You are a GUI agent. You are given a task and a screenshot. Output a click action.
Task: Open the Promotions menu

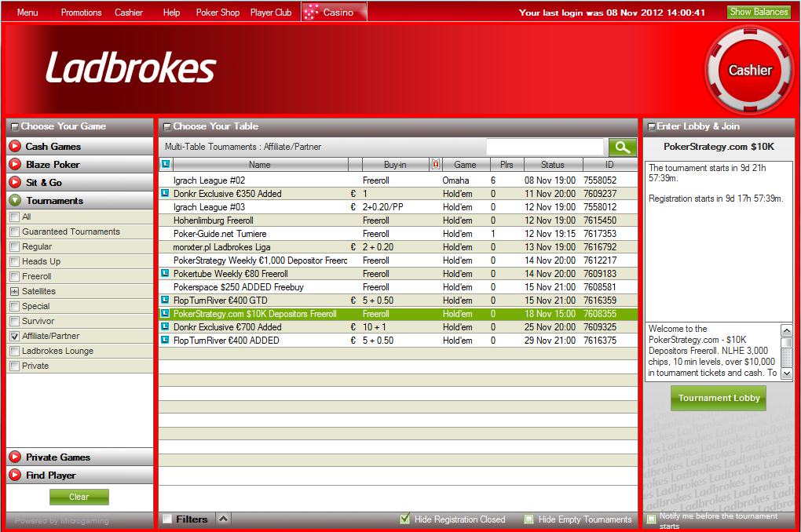(81, 13)
